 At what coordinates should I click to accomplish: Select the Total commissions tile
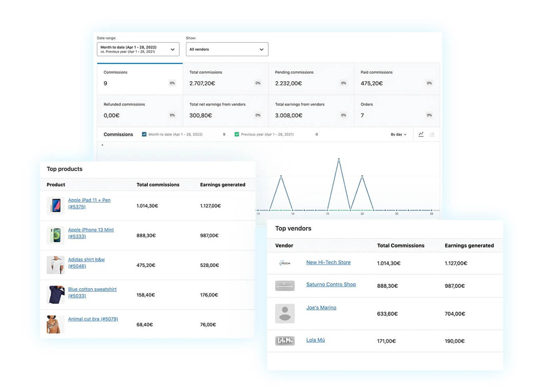tap(225, 79)
